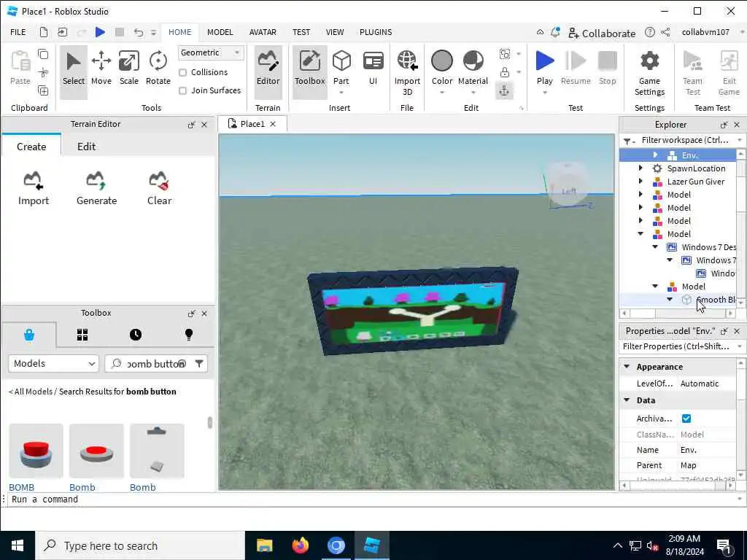Activate the Rotate tool
This screenshot has height=560, width=747.
coord(158,69)
